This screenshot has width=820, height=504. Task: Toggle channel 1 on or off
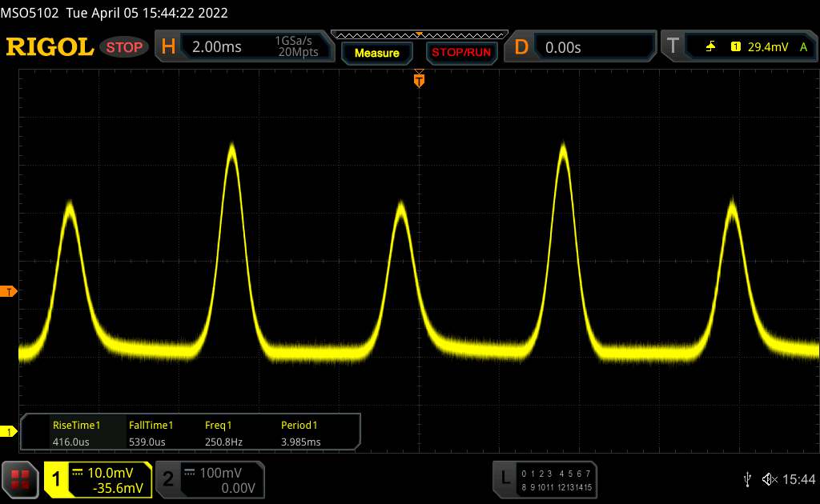click(x=56, y=479)
